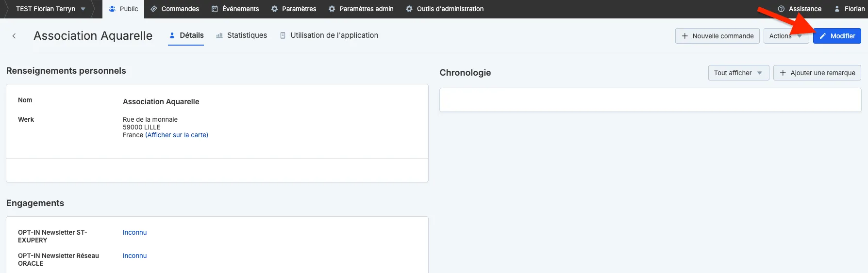Click the person icon on Détails tab

pos(172,35)
